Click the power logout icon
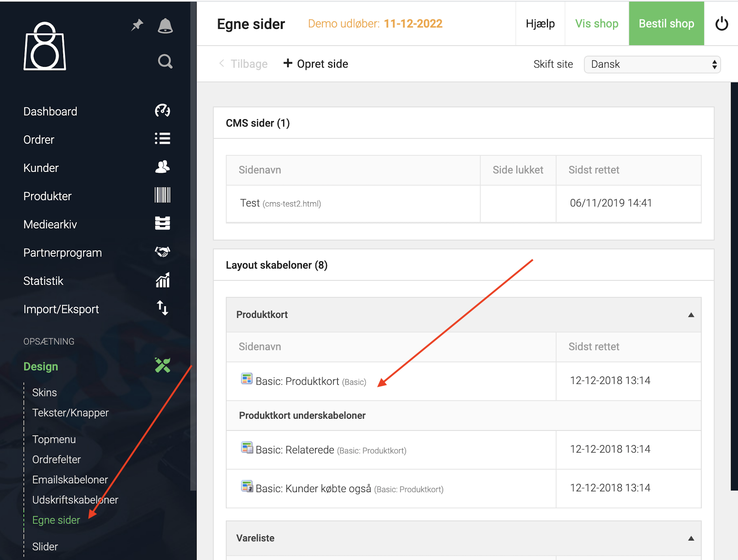The image size is (738, 560). (722, 24)
